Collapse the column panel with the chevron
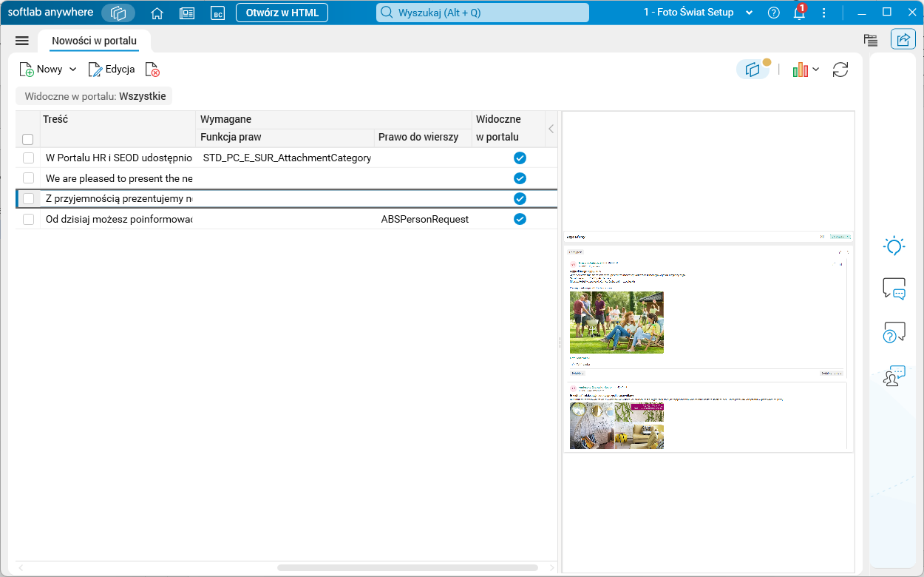The width and height of the screenshot is (924, 577). point(551,129)
